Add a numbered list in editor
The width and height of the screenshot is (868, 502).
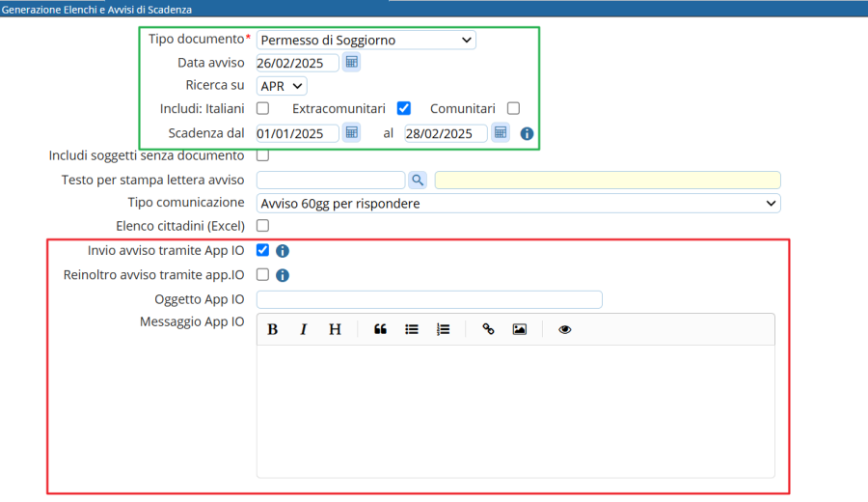(443, 329)
